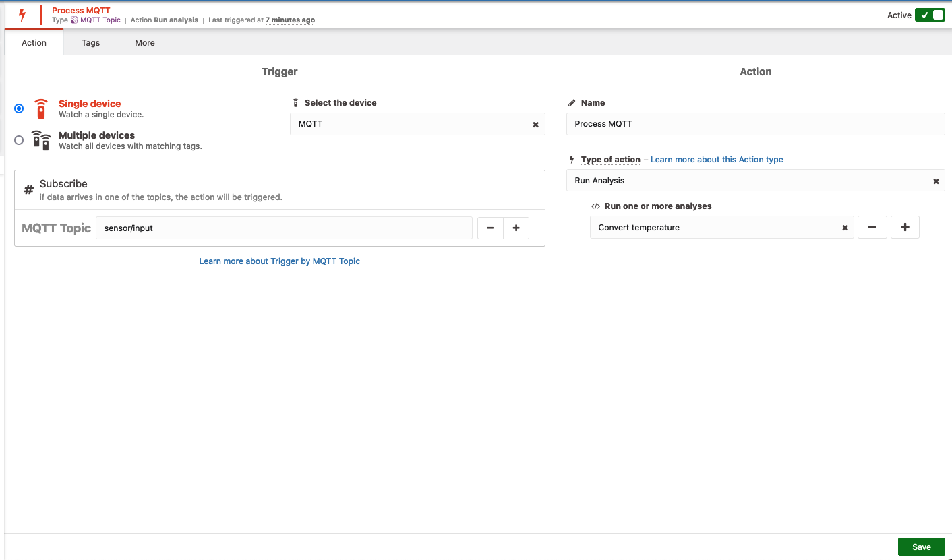This screenshot has height=560, width=952.
Task: Click the Multiple devices label
Action: 96,135
